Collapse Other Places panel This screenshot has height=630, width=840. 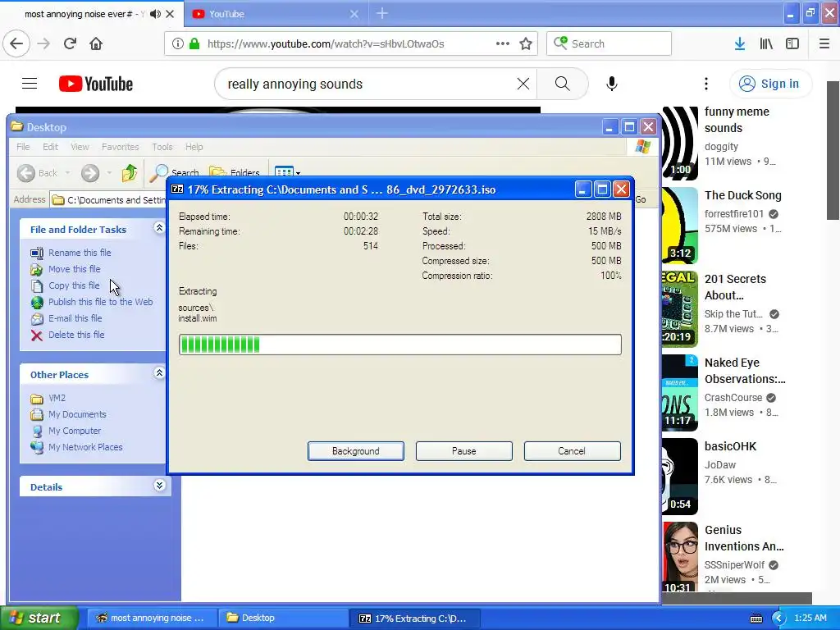[x=159, y=373]
